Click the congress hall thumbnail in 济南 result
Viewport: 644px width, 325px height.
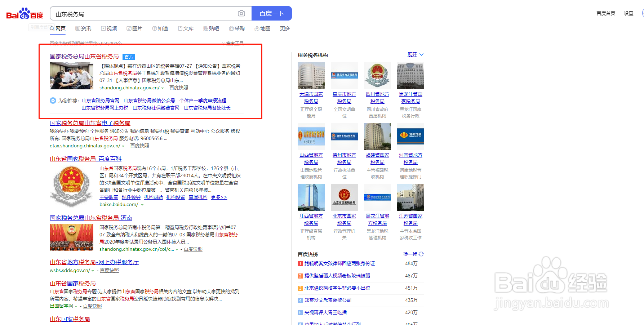[71, 237]
